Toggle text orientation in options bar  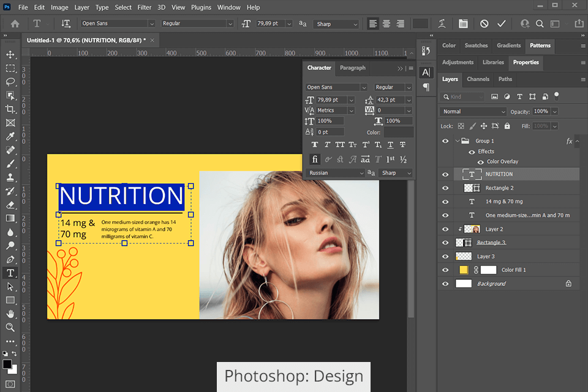click(66, 24)
